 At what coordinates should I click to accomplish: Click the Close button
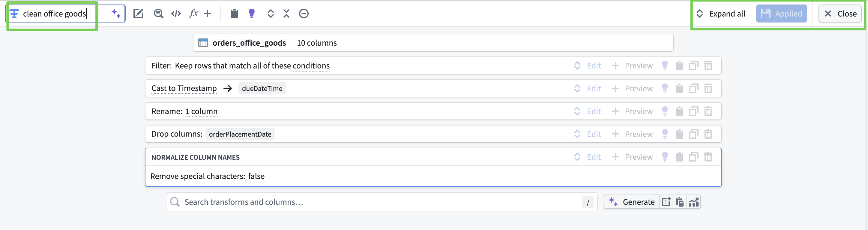(x=840, y=14)
